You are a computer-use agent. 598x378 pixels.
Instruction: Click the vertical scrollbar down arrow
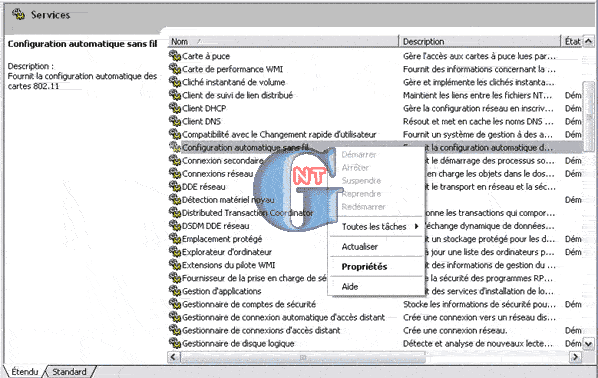pos(589,344)
